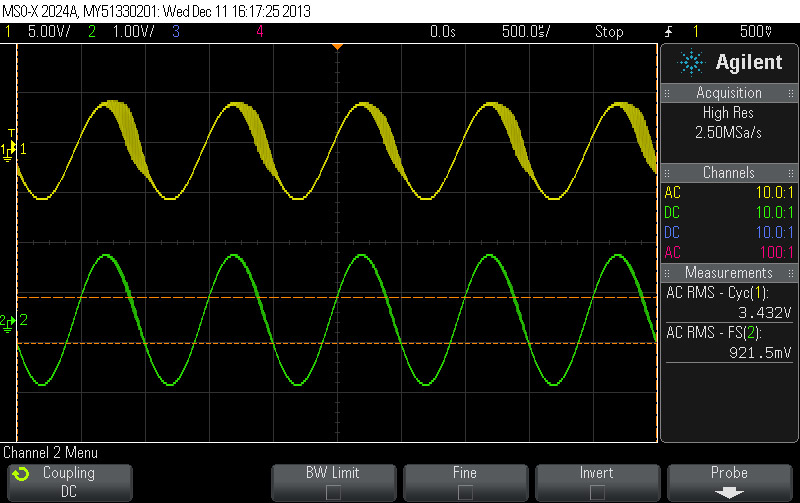Image resolution: width=800 pixels, height=503 pixels.
Task: Click the green DC 10.0:1 channel row
Action: pyautogui.click(x=729, y=213)
